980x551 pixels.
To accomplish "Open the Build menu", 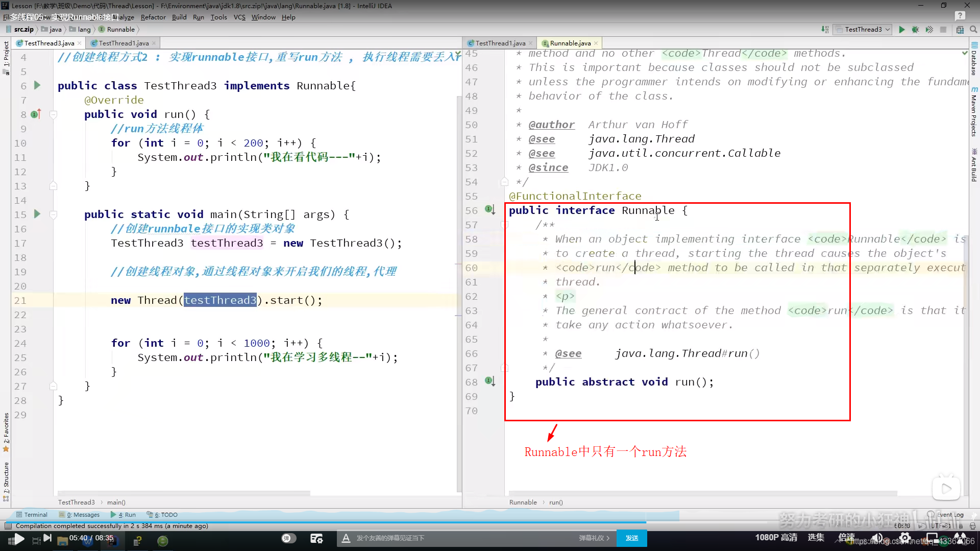I will [179, 17].
